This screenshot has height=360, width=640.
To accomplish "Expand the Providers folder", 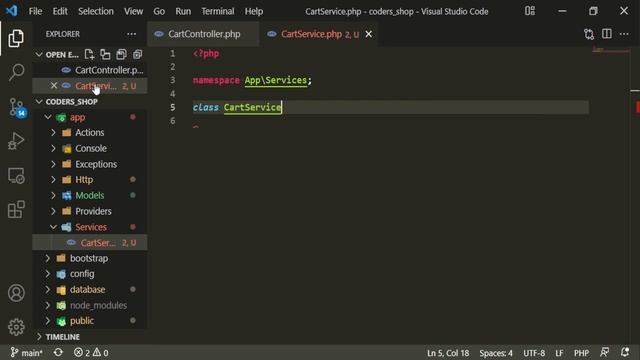I will coord(53,211).
